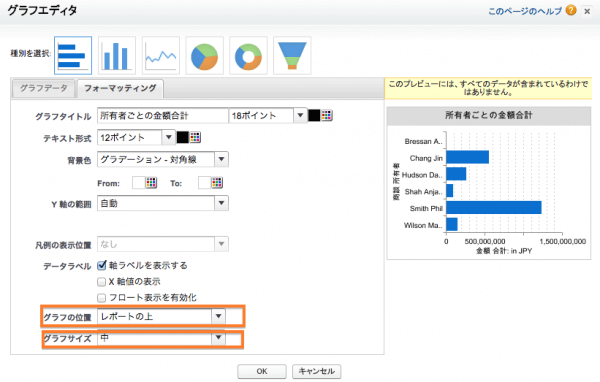This screenshot has height=382, width=600.
Task: Open the To gradient color palette
Action: tap(217, 183)
